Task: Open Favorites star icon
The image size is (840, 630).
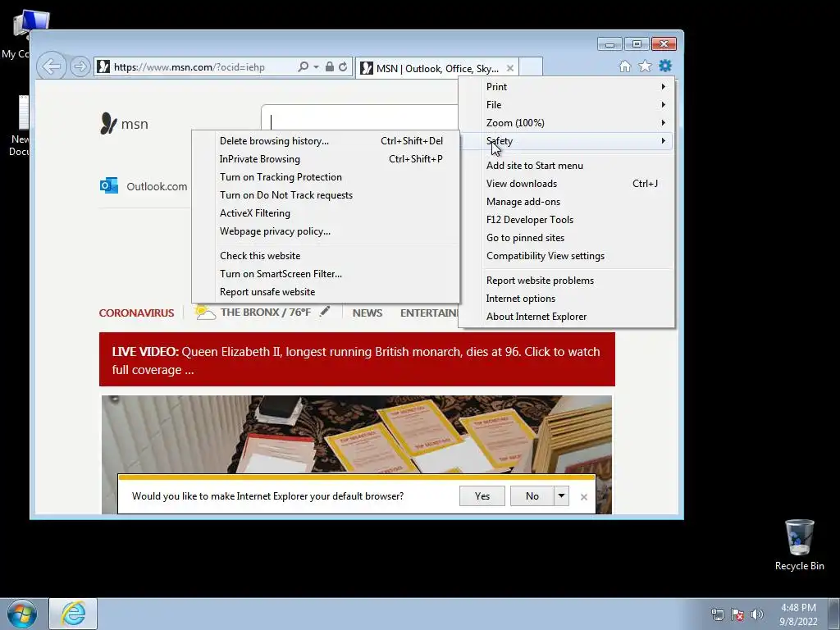Action: [645, 66]
